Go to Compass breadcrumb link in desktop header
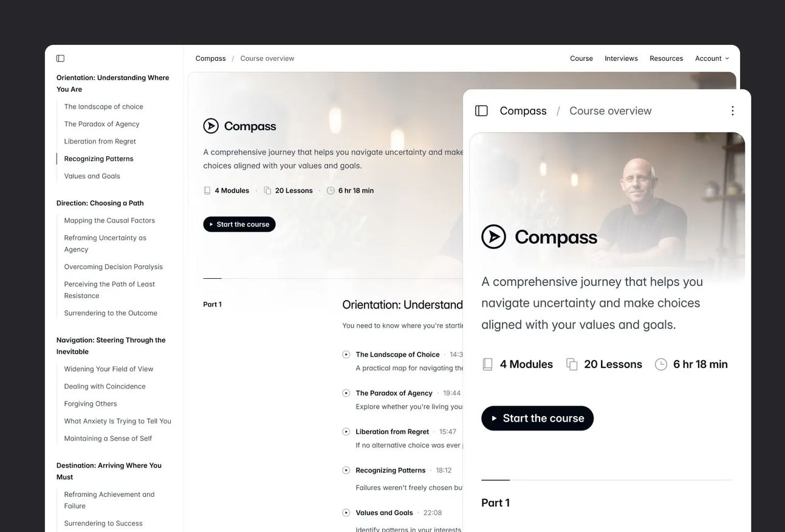This screenshot has height=532, width=785. point(210,58)
